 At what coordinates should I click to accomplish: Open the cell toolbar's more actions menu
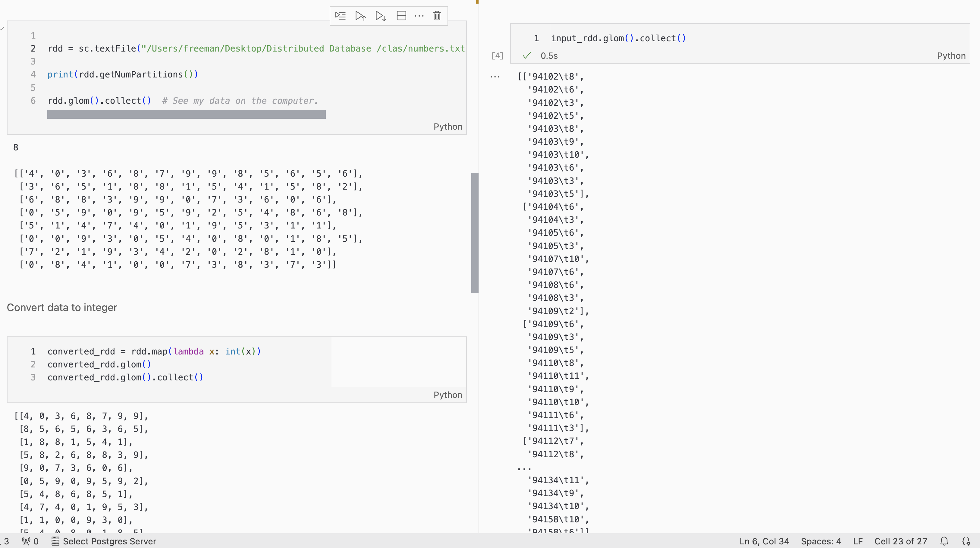[419, 16]
